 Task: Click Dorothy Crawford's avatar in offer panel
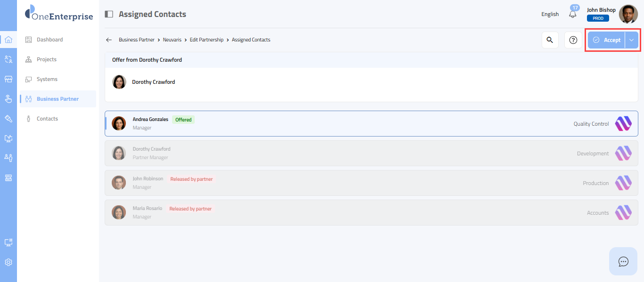119,82
